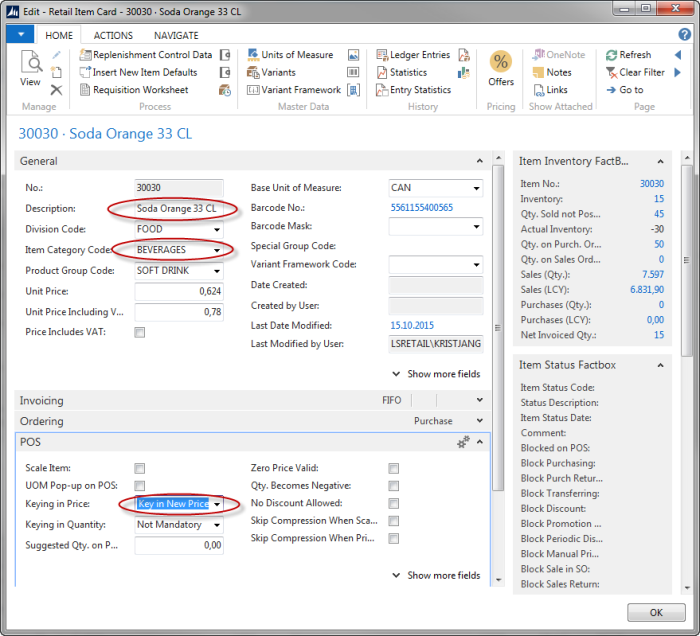
Task: Click the Unit Price input field
Action: [x=179, y=291]
